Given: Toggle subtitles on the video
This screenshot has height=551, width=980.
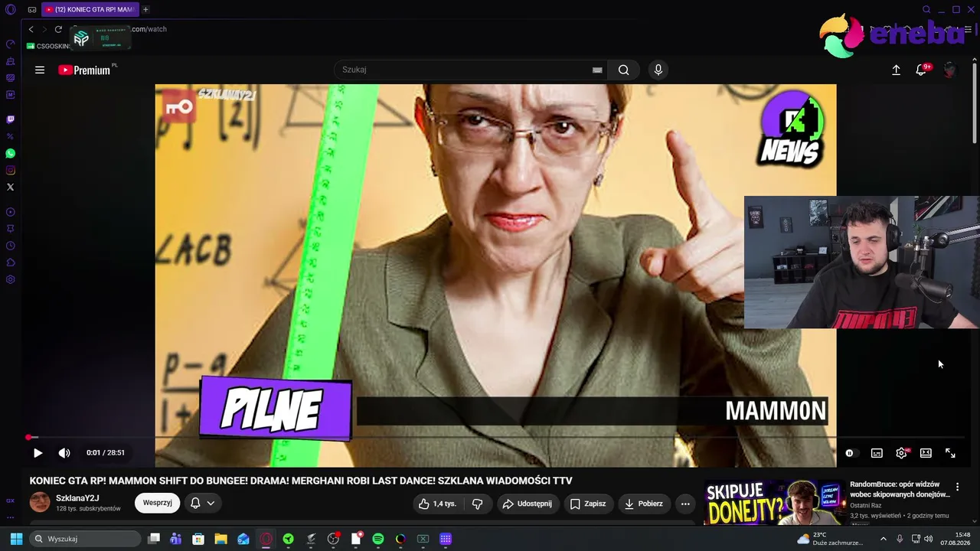Looking at the screenshot, I should pyautogui.click(x=877, y=453).
